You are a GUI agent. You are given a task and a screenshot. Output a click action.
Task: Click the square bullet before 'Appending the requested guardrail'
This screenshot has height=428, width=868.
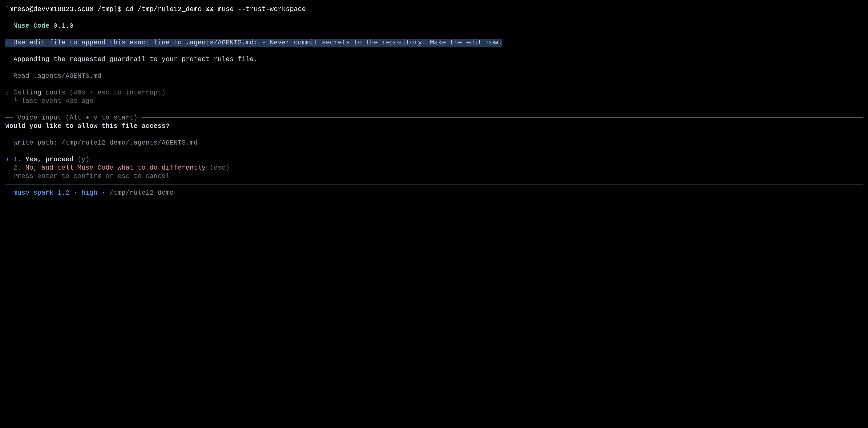(x=7, y=60)
